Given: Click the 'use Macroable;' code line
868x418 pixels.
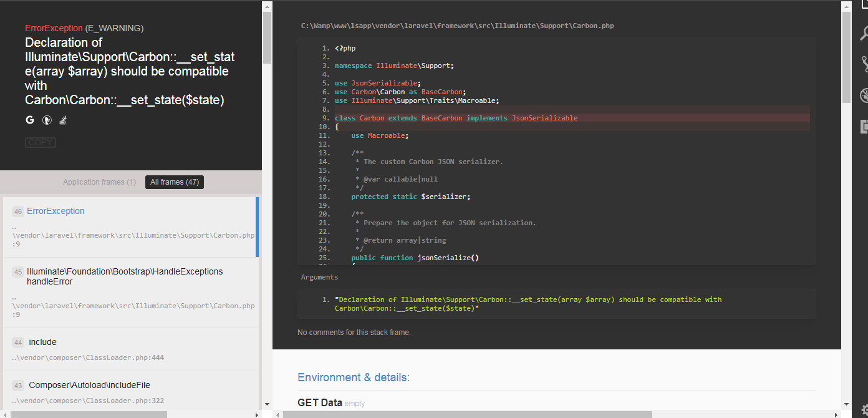Looking at the screenshot, I should pyautogui.click(x=380, y=135).
